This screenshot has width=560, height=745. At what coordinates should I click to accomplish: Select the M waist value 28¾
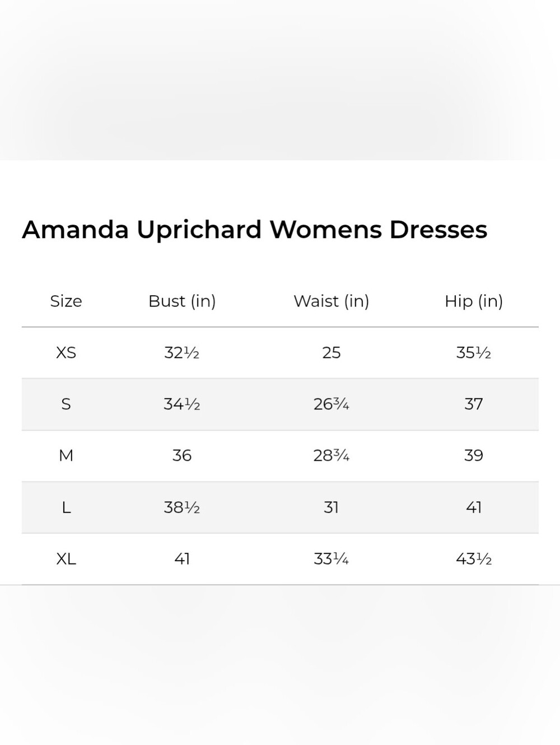tap(332, 455)
